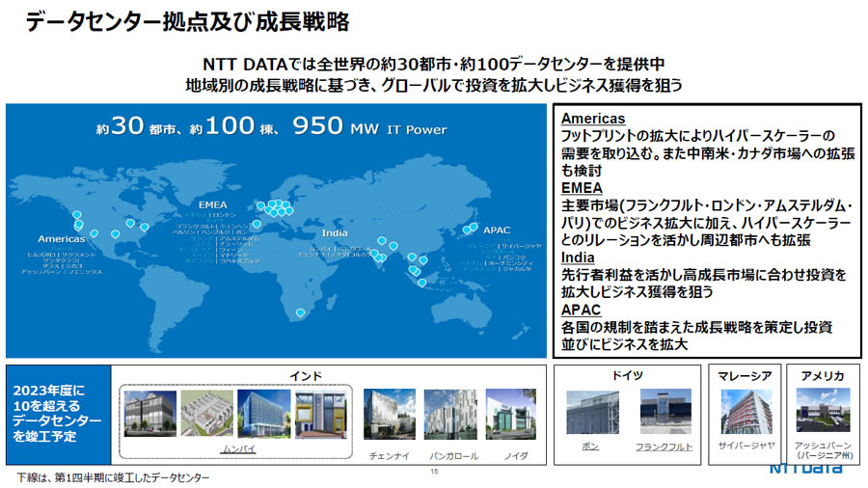The image size is (868, 488).
Task: Click the 950 MW IT Power figure
Action: tap(369, 126)
